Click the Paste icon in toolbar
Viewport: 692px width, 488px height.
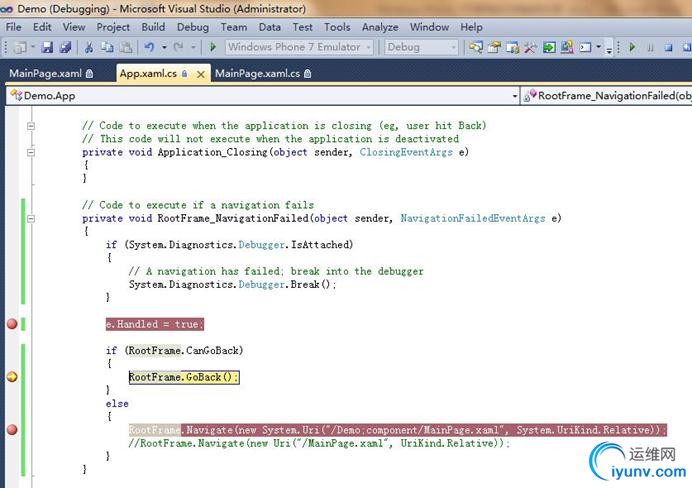click(124, 47)
